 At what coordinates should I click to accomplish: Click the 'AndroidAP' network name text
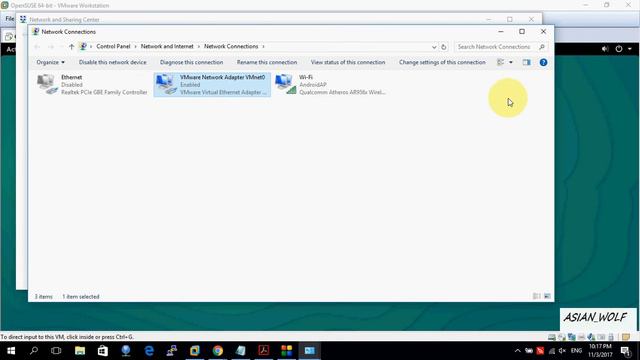point(313,85)
